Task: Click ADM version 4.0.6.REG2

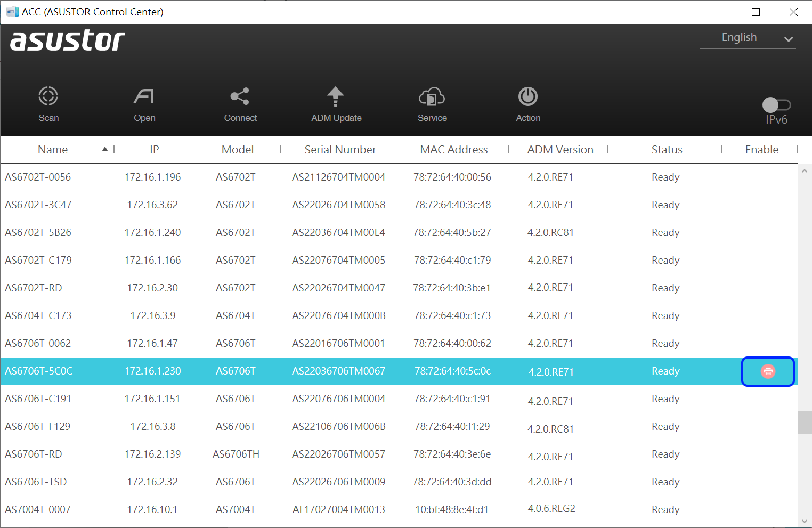Action: pyautogui.click(x=551, y=509)
